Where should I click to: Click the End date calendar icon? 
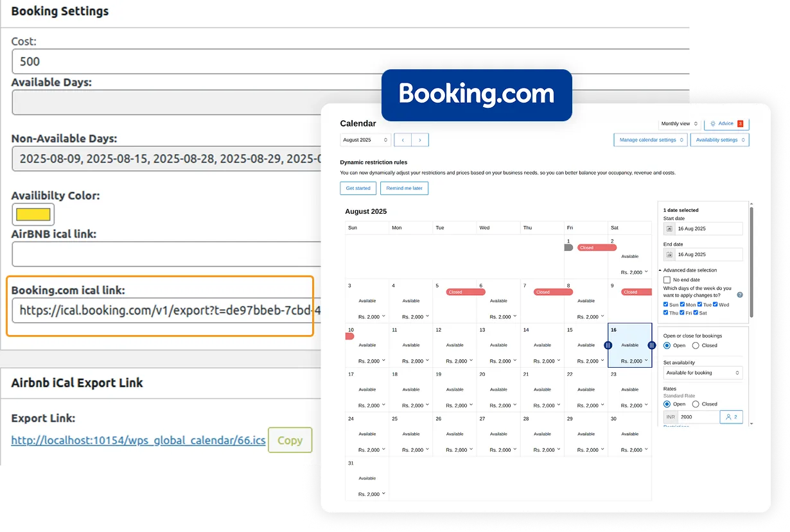(x=669, y=255)
